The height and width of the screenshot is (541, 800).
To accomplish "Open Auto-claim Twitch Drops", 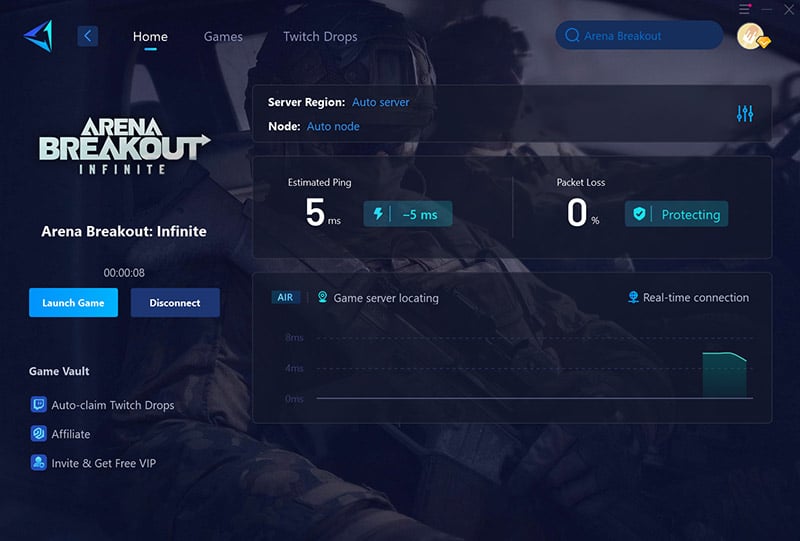I will [113, 405].
